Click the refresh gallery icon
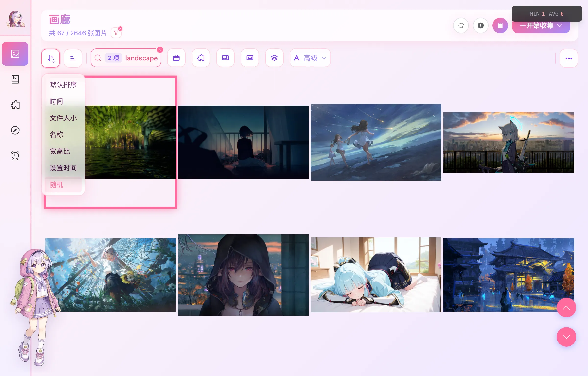588x376 pixels. pyautogui.click(x=461, y=25)
